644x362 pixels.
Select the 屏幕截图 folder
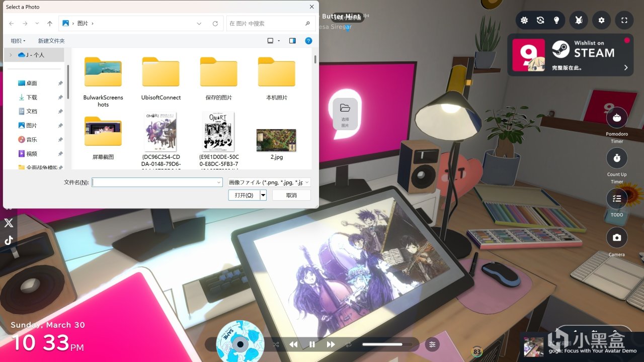[x=103, y=138]
